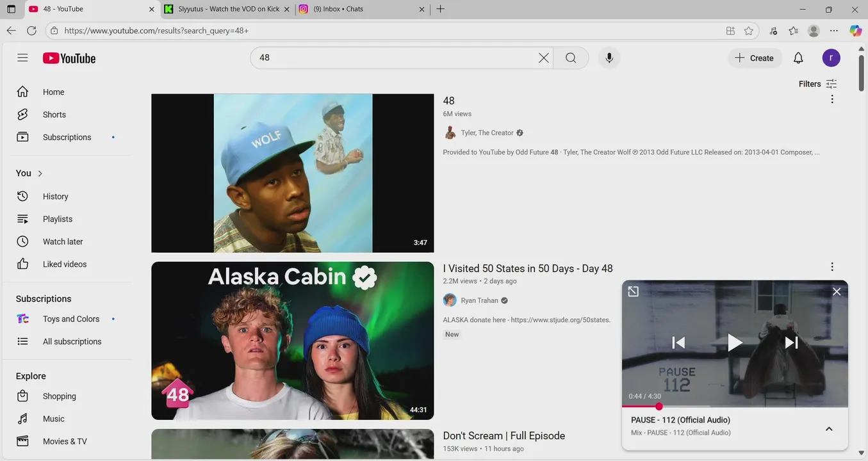Open the notifications bell
The height and width of the screenshot is (461, 868).
798,58
